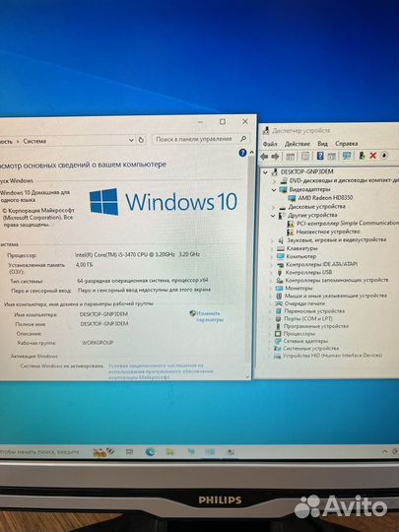
Task: Click the Изменить параметры link
Action: coord(208,316)
